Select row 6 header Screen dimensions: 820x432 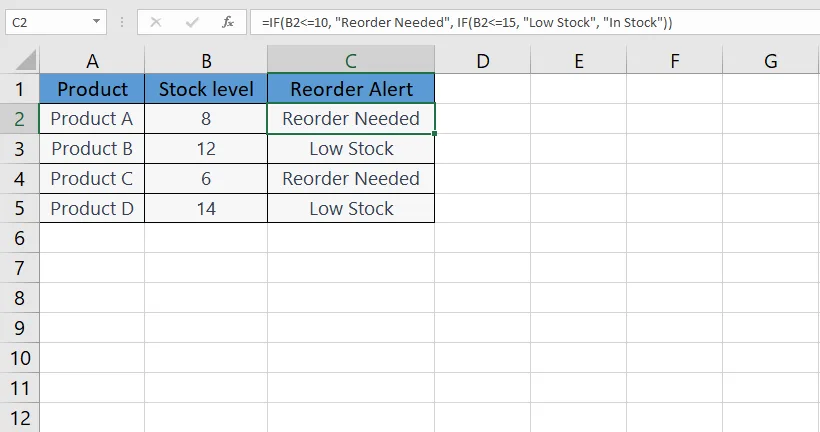[x=19, y=238]
